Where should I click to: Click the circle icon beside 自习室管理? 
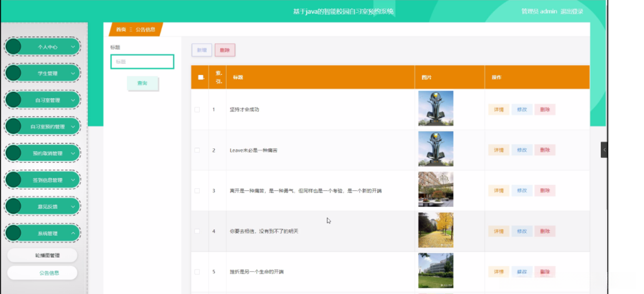point(14,100)
